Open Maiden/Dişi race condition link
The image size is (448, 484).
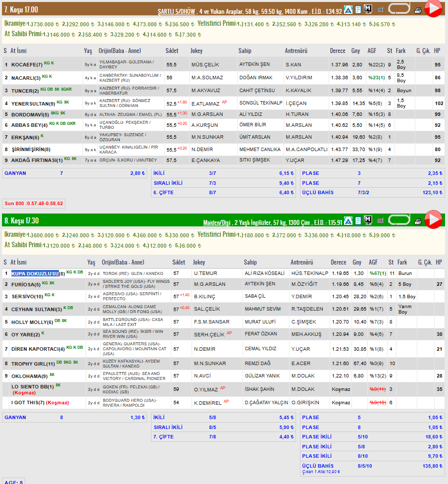pos(217,222)
